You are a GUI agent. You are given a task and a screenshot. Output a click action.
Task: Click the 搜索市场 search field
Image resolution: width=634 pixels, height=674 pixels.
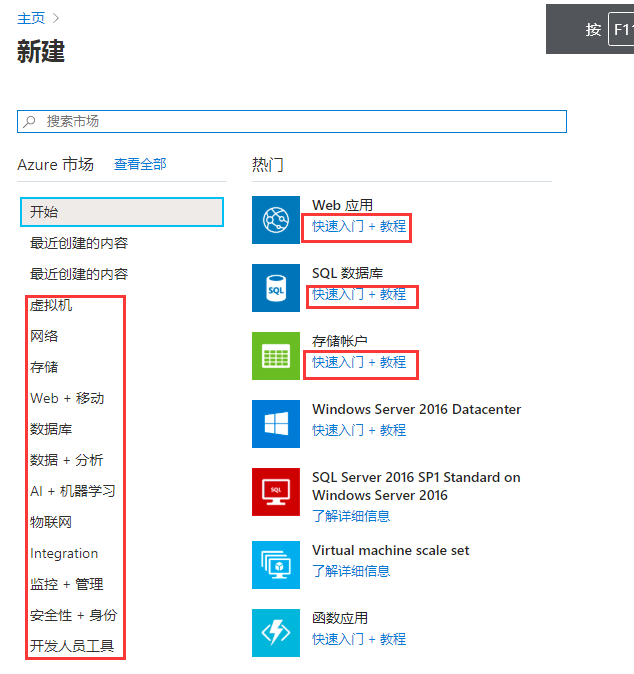(292, 122)
